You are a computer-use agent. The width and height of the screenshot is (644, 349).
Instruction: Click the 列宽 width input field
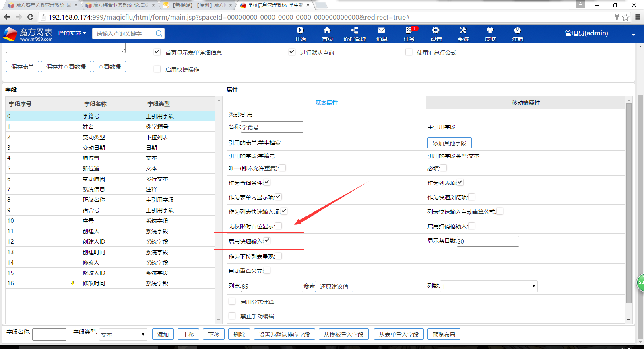coord(272,286)
